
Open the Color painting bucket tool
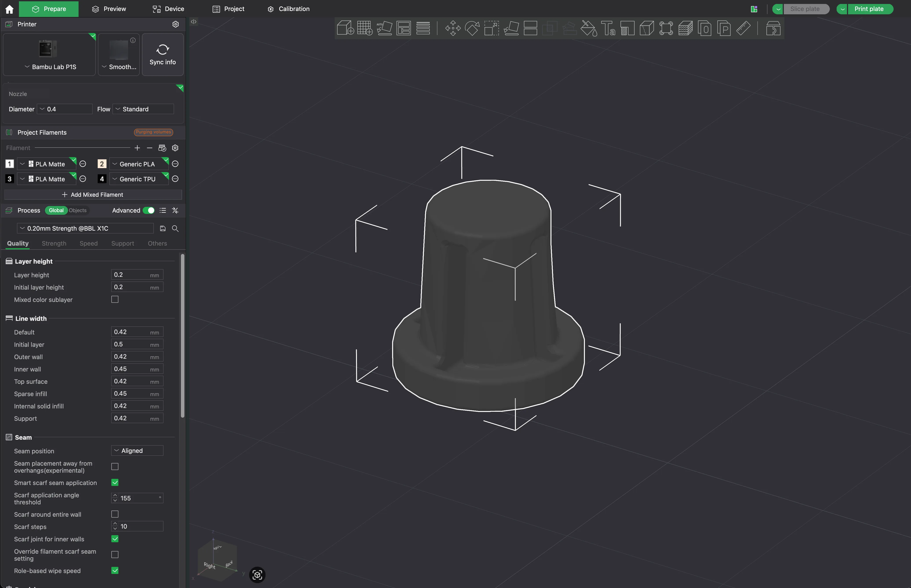click(x=589, y=28)
